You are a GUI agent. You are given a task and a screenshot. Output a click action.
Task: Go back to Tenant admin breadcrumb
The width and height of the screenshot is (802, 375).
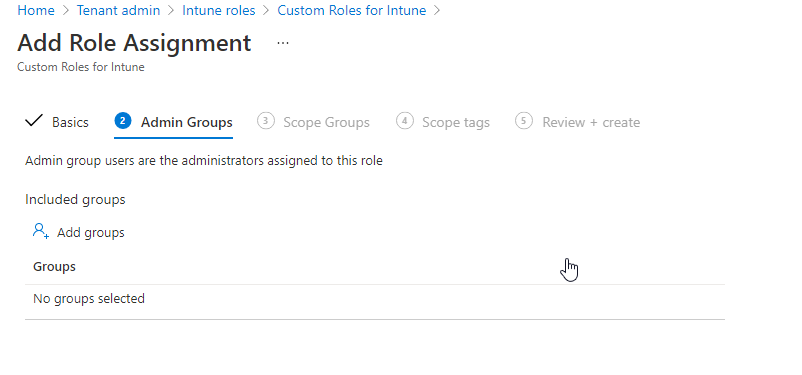[118, 10]
